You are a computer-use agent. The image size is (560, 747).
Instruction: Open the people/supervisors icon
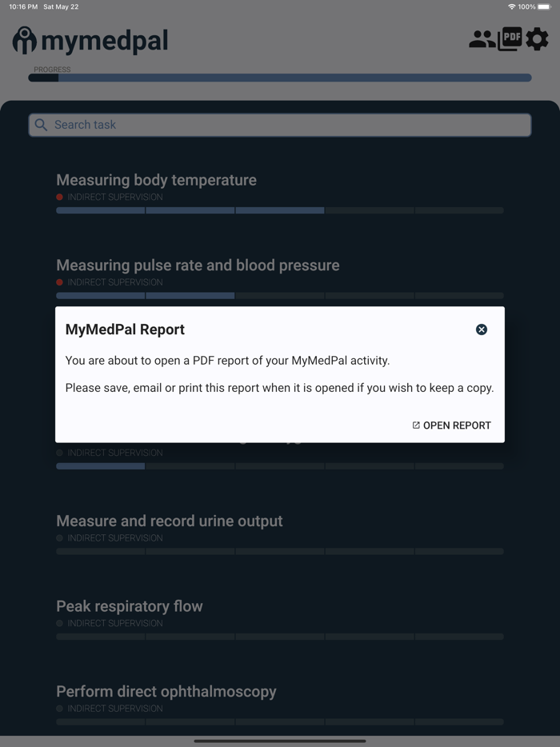click(482, 39)
